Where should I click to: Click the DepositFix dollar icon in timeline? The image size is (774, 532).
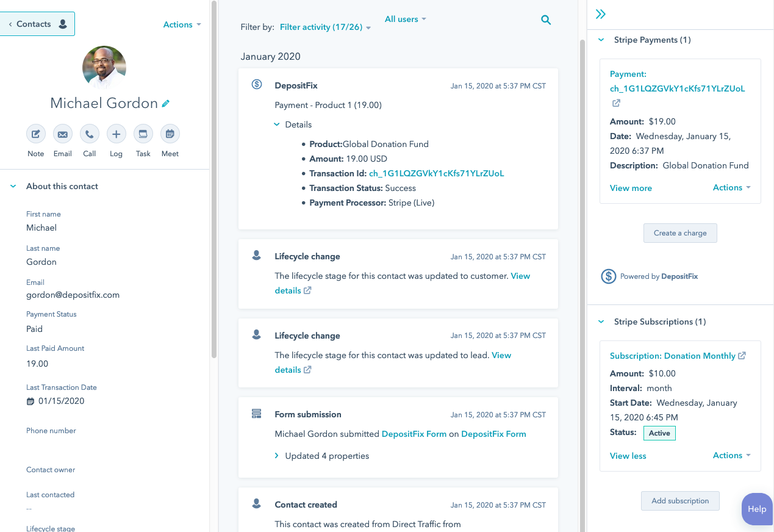[257, 84]
